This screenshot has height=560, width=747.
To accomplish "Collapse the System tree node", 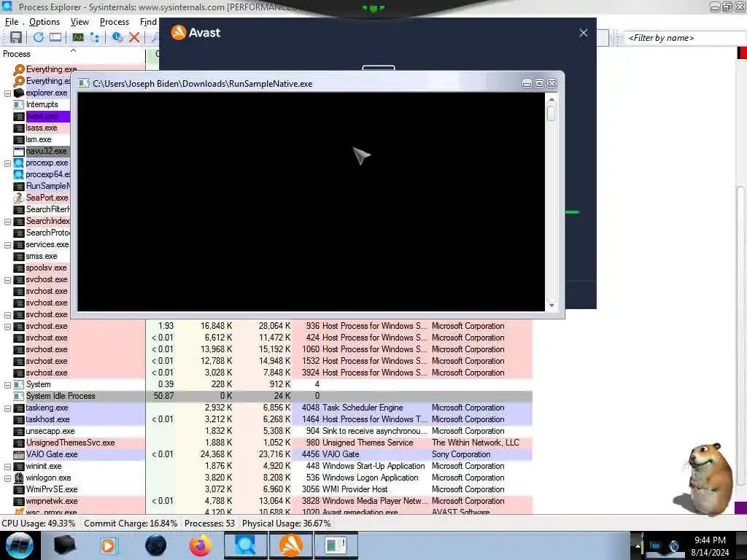I will coord(7,385).
